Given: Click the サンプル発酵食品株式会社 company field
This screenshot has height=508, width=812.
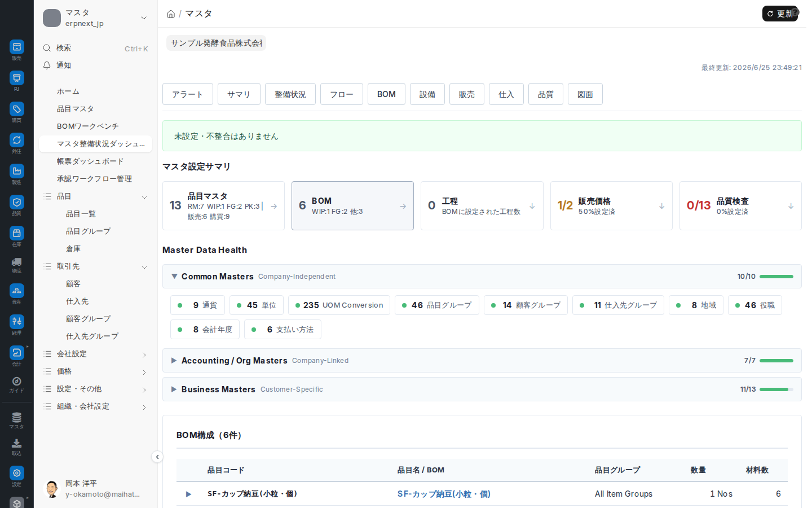Looking at the screenshot, I should coord(216,43).
